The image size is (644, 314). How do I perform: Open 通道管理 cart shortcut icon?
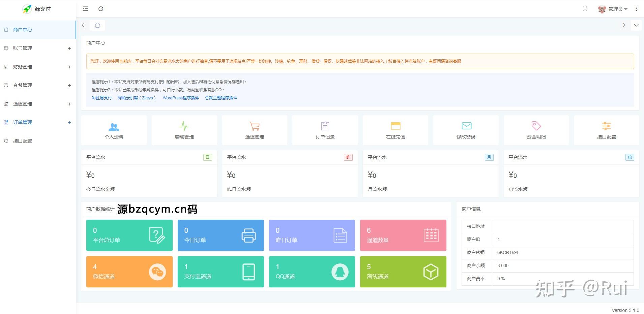(255, 126)
